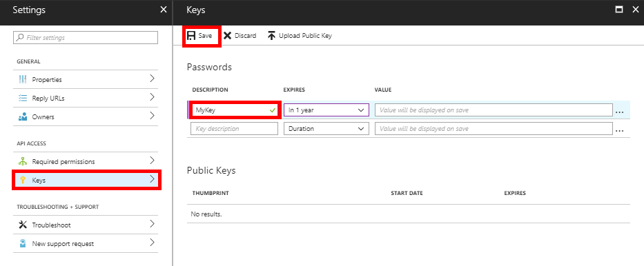Open the 'In 1 year' expiry dropdown
This screenshot has width=644, height=266.
(x=326, y=110)
